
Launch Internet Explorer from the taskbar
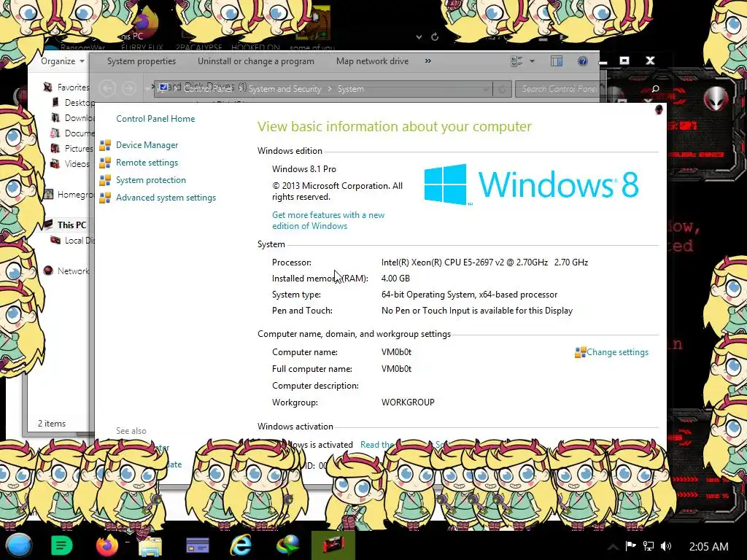pyautogui.click(x=241, y=545)
